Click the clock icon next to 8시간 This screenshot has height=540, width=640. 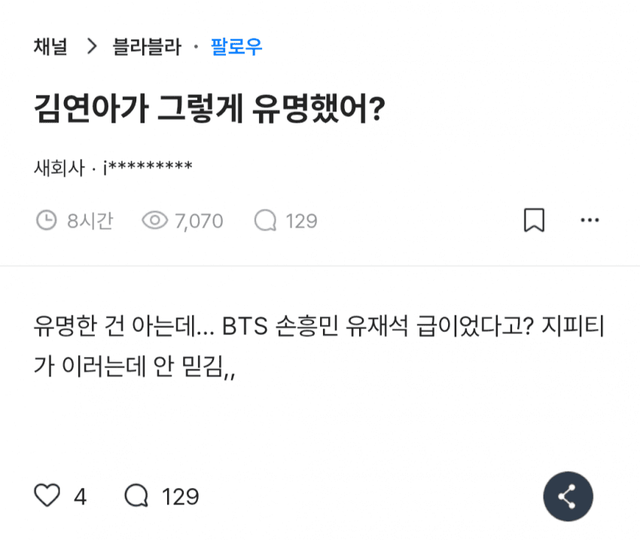click(46, 220)
